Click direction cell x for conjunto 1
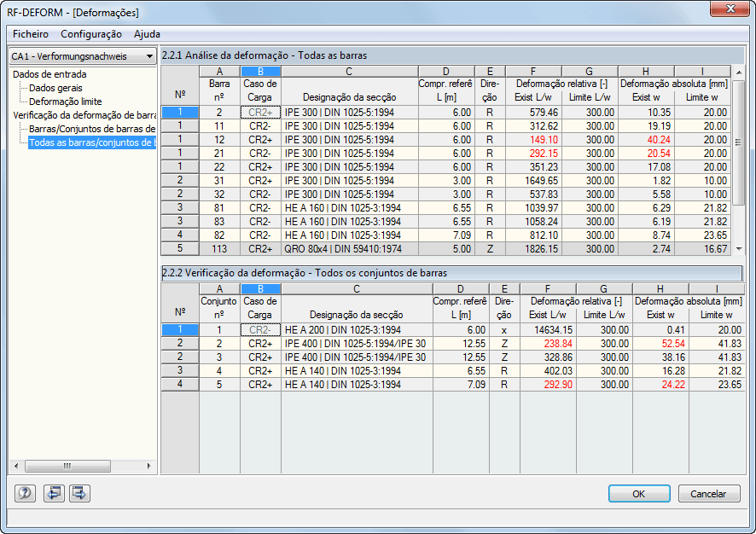This screenshot has height=534, width=756. (x=504, y=330)
